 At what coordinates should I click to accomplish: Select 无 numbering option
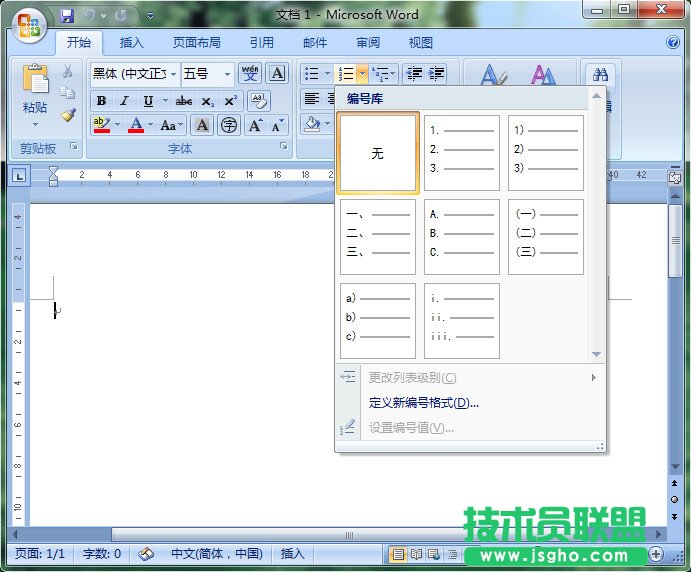[378, 153]
